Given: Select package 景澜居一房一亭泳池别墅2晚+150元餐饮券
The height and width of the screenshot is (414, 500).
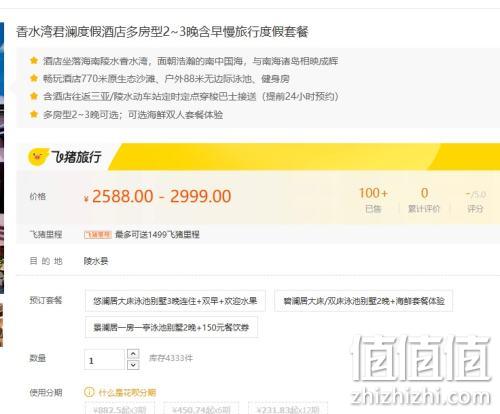Looking at the screenshot, I should [171, 327].
